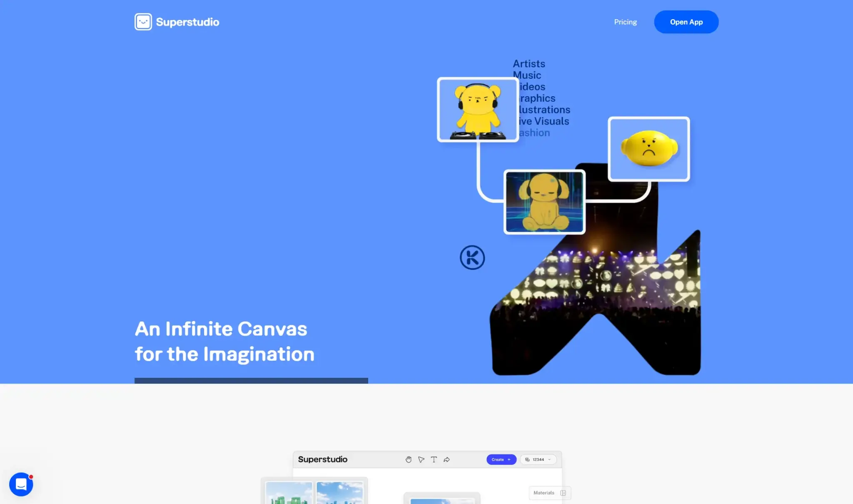Select the hand pan tool

click(409, 459)
